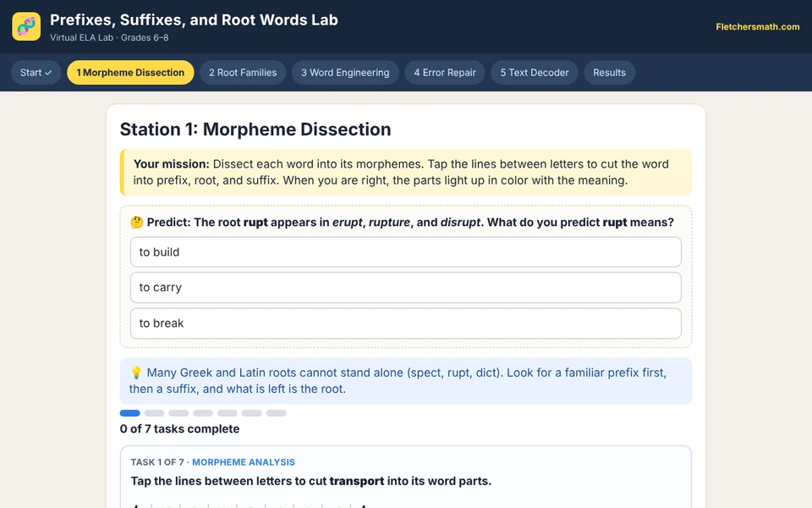The width and height of the screenshot is (812, 508).
Task: Click the bold word 'transport' in task prompt
Action: point(357,481)
